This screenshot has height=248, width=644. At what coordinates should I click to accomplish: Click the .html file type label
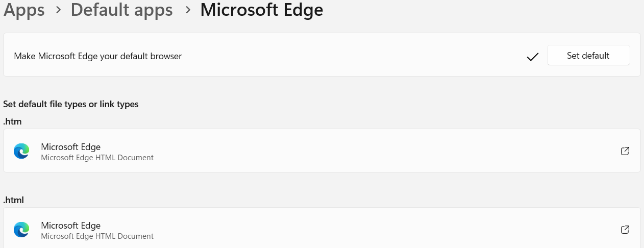point(14,200)
